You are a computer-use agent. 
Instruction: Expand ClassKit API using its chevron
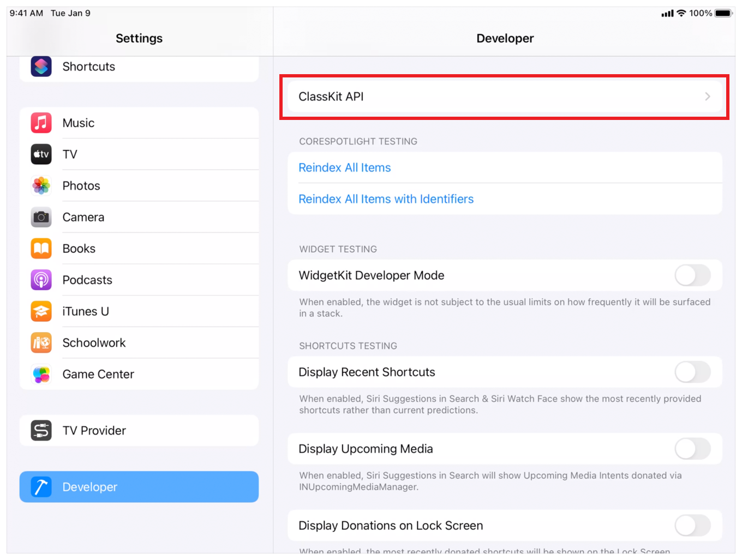pyautogui.click(x=707, y=97)
